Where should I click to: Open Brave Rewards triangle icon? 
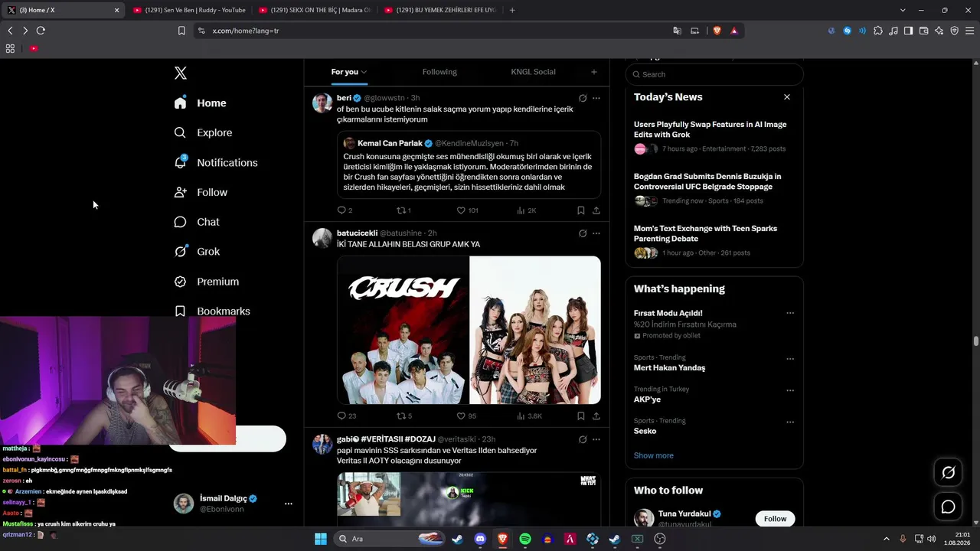[734, 31]
